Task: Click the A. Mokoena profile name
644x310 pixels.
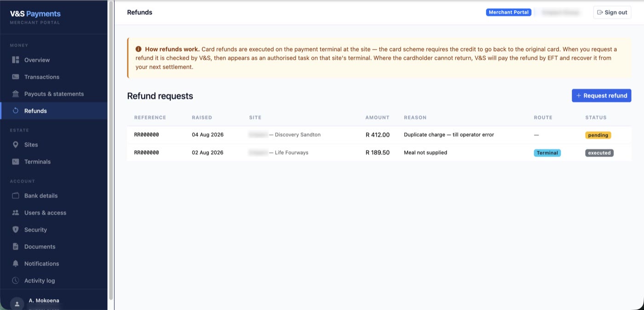Action: (x=44, y=300)
